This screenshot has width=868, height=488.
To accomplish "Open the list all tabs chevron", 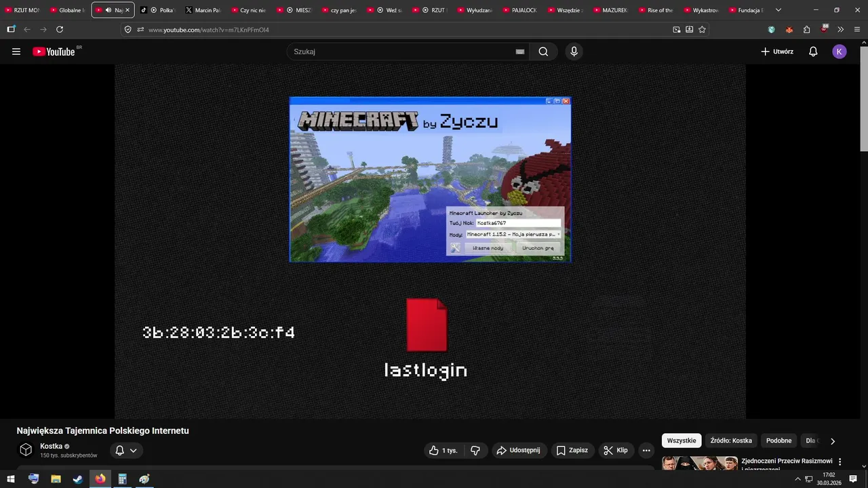I will coord(778,10).
